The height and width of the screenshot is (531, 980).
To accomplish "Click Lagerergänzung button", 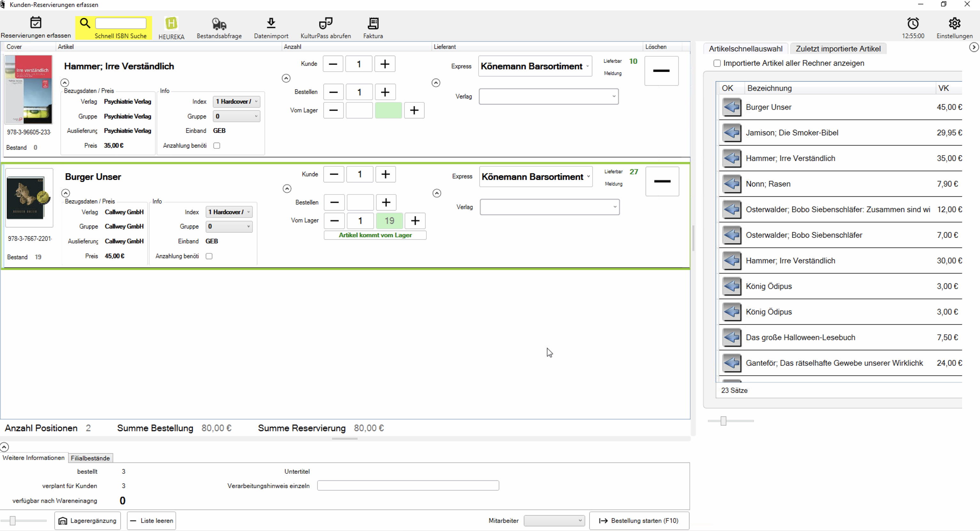I will pyautogui.click(x=88, y=521).
